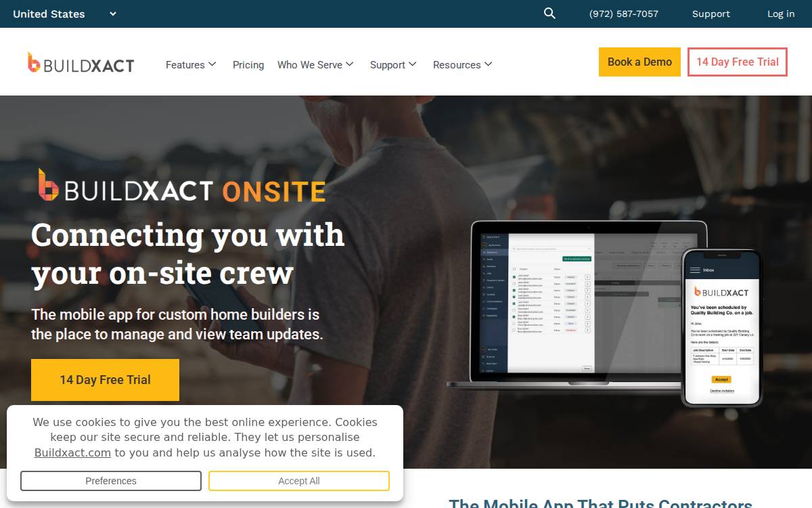Accept All cookies
Screen dimensions: 812x508
[299, 481]
